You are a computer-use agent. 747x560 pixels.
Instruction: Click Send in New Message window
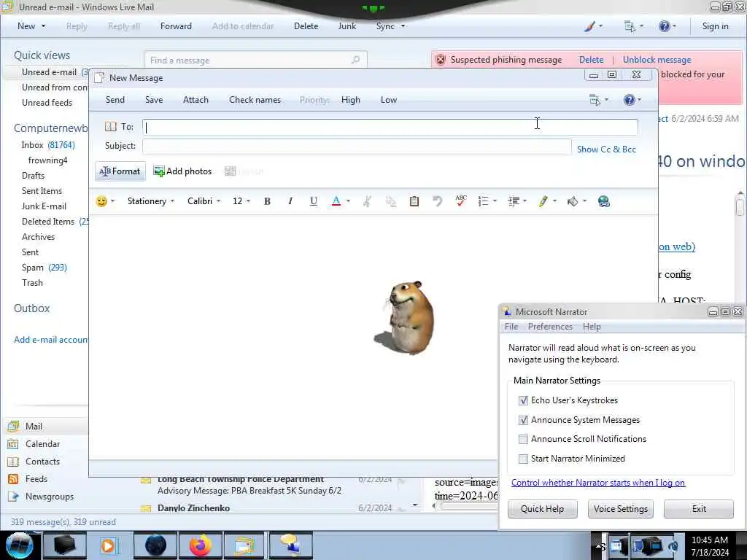[115, 100]
